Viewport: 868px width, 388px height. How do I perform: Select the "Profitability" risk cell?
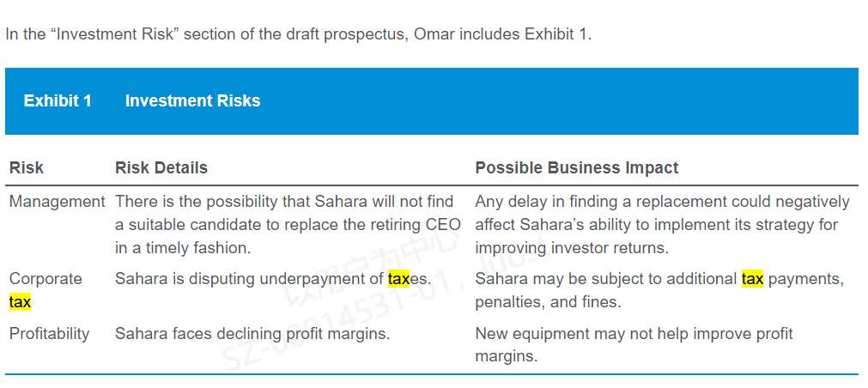tap(49, 334)
